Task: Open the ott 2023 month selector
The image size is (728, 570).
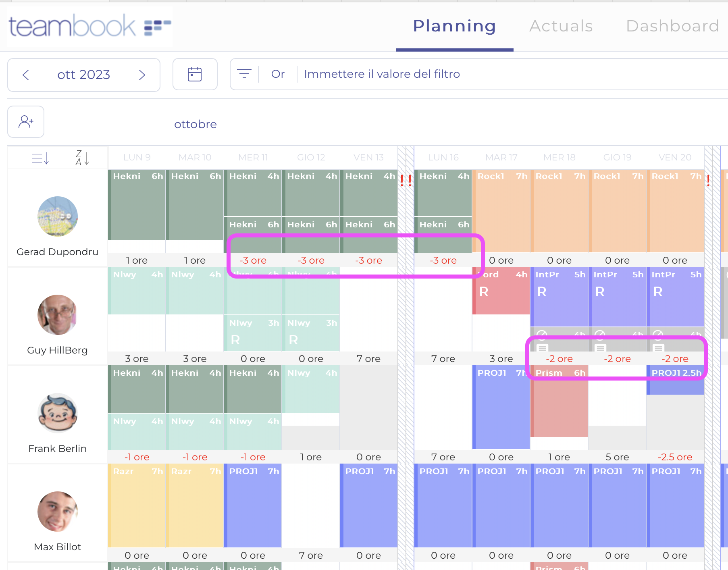Action: [83, 75]
